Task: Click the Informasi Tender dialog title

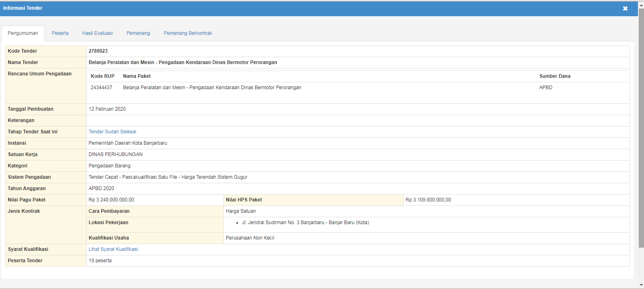Action: (x=23, y=8)
